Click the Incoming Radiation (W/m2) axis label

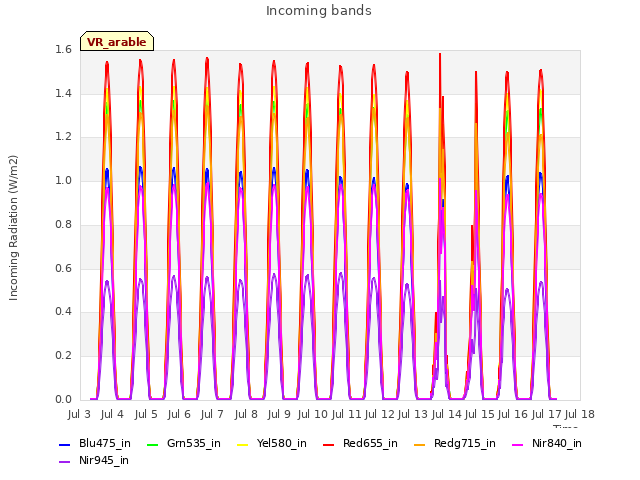[13, 228]
